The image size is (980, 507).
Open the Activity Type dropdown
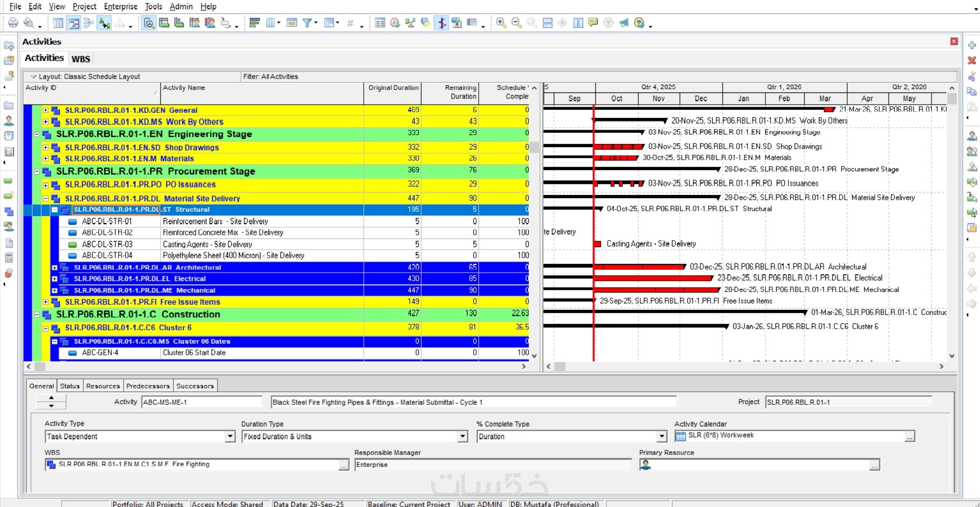pos(230,437)
